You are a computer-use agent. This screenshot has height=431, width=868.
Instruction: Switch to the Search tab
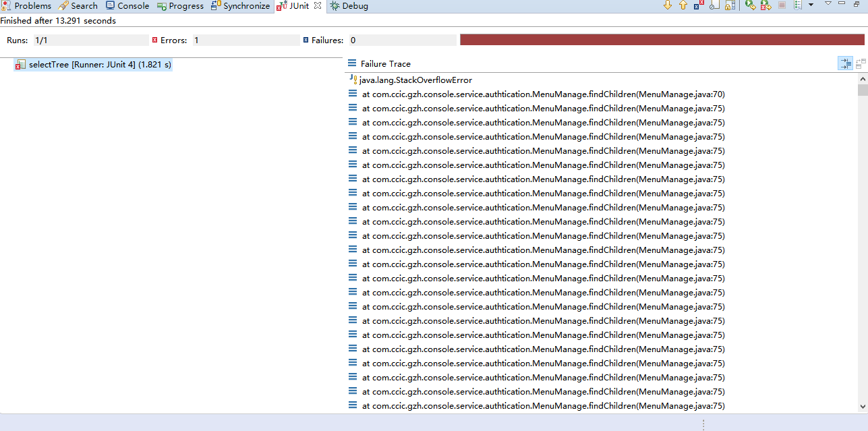tap(78, 5)
